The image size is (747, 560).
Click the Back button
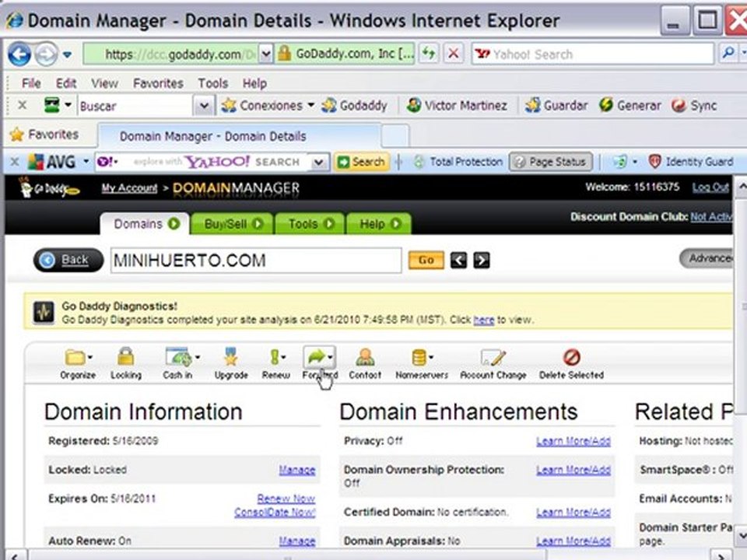[68, 260]
